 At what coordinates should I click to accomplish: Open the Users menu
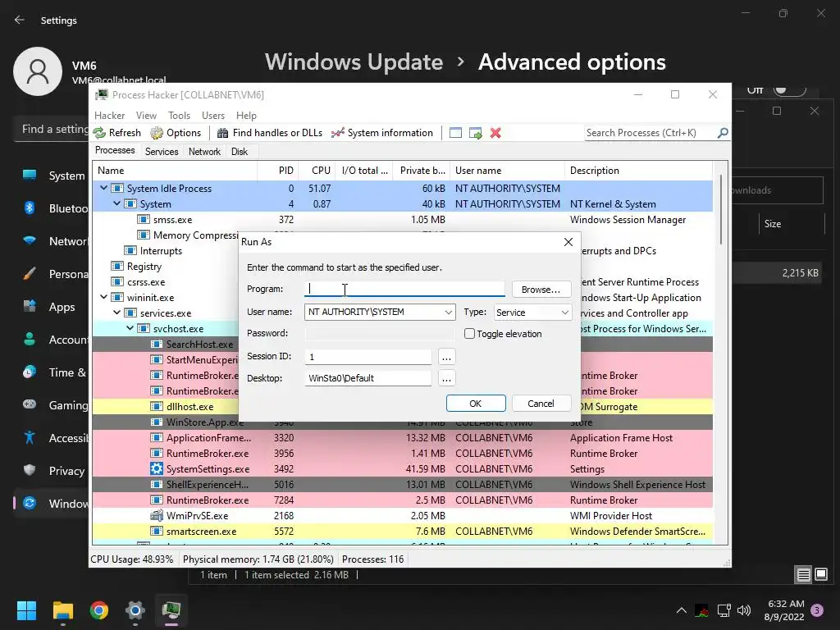(213, 115)
